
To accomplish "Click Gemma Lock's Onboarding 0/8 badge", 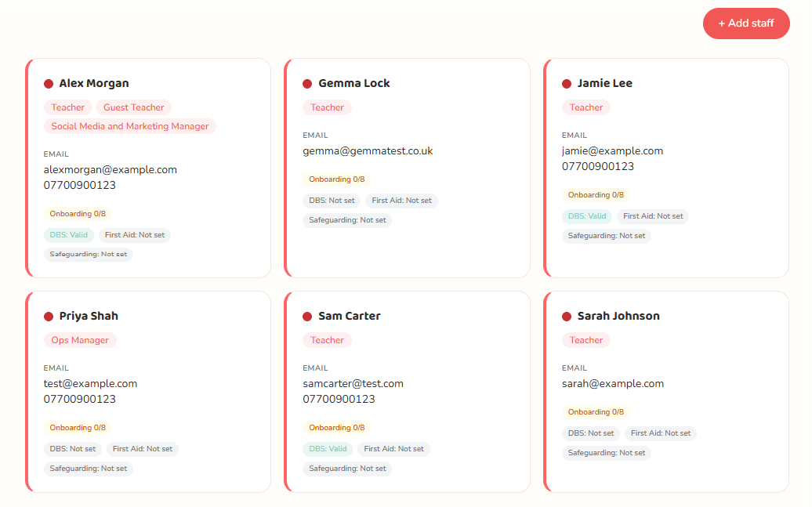I will [336, 179].
